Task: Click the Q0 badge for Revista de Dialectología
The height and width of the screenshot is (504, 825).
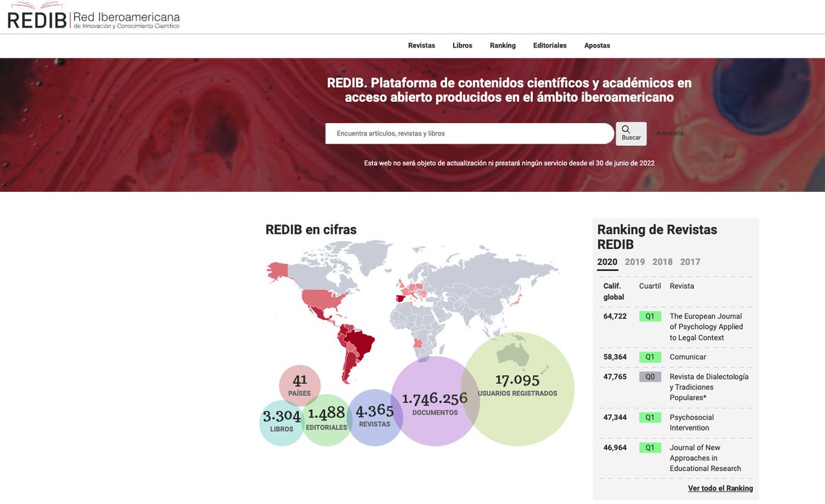Action: [650, 377]
